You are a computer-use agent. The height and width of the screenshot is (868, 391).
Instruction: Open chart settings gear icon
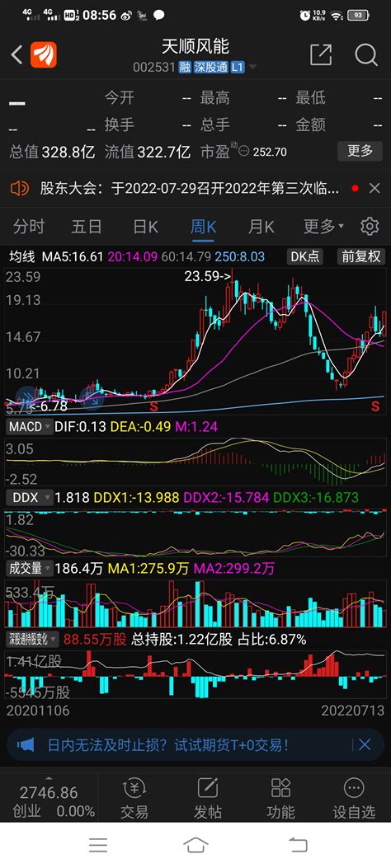pyautogui.click(x=370, y=227)
